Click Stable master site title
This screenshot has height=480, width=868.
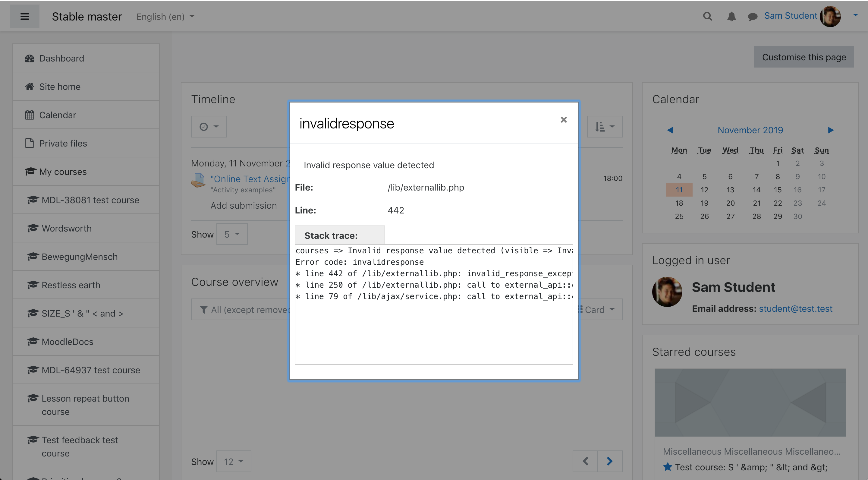point(86,16)
